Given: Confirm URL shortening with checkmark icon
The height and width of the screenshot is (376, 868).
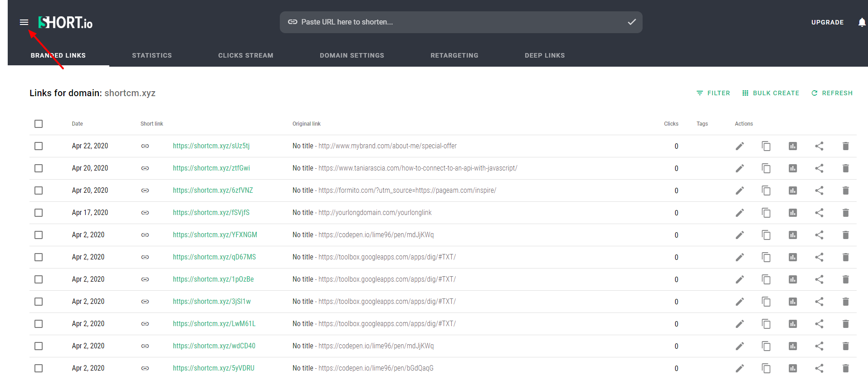Looking at the screenshot, I should point(632,22).
